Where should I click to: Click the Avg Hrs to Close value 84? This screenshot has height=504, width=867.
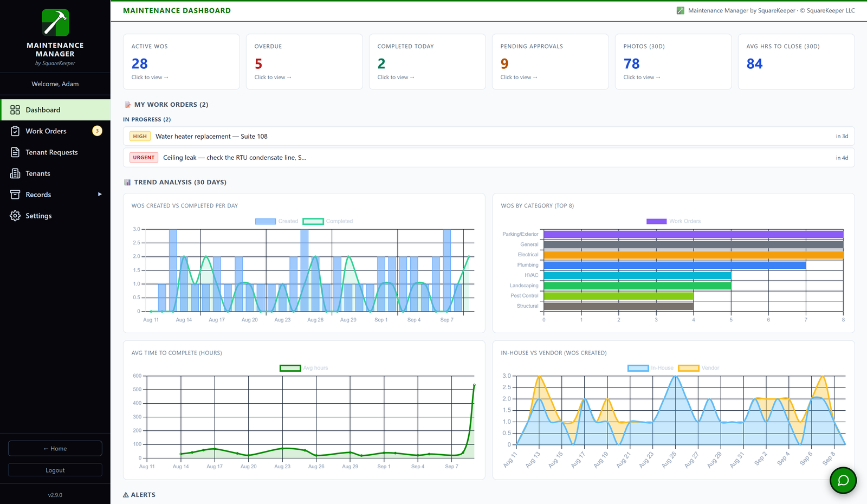coord(754,64)
